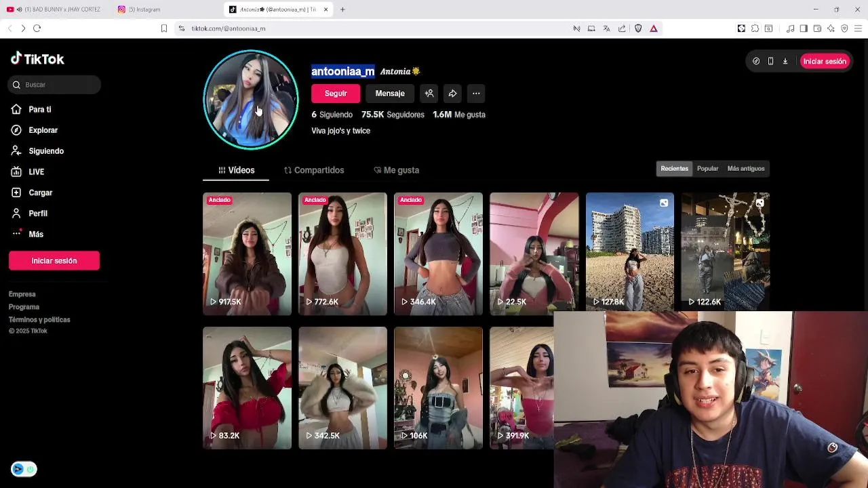Bookmark this page
Screen dimensions: 868x488
pos(164,28)
